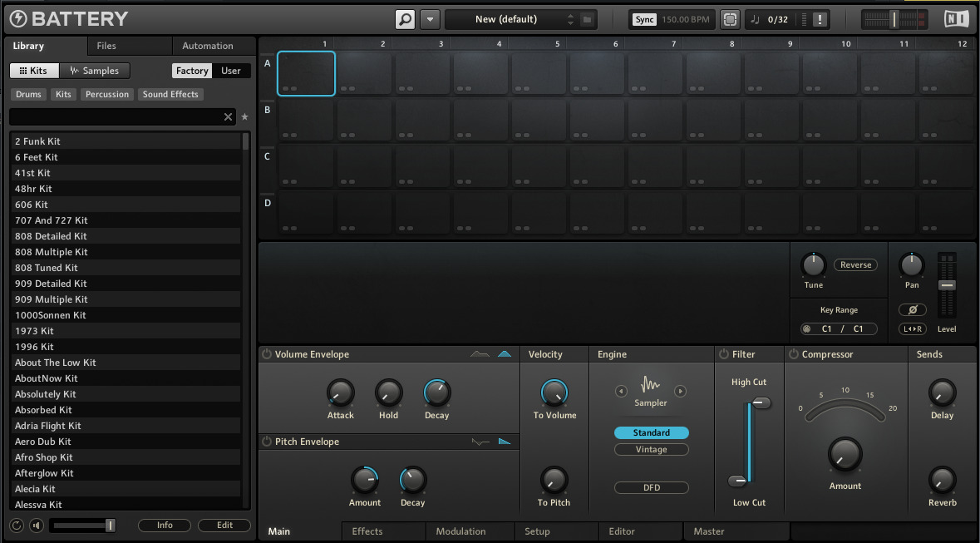The image size is (980, 543).
Task: Click the Info button
Action: click(165, 526)
